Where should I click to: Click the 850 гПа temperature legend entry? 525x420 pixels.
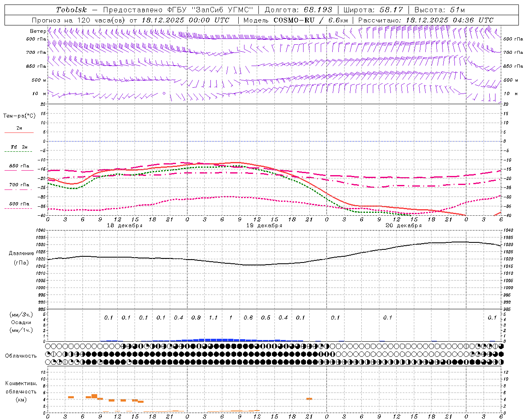click(x=19, y=167)
